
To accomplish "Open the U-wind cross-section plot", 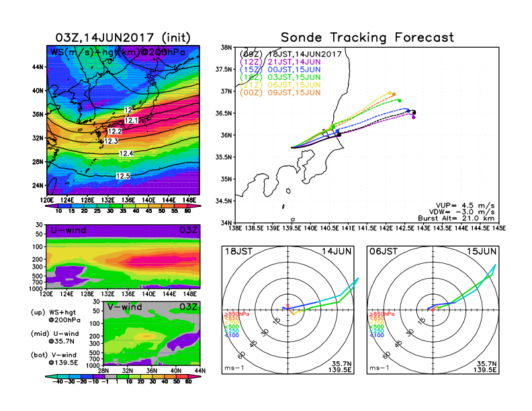I will [x=123, y=257].
